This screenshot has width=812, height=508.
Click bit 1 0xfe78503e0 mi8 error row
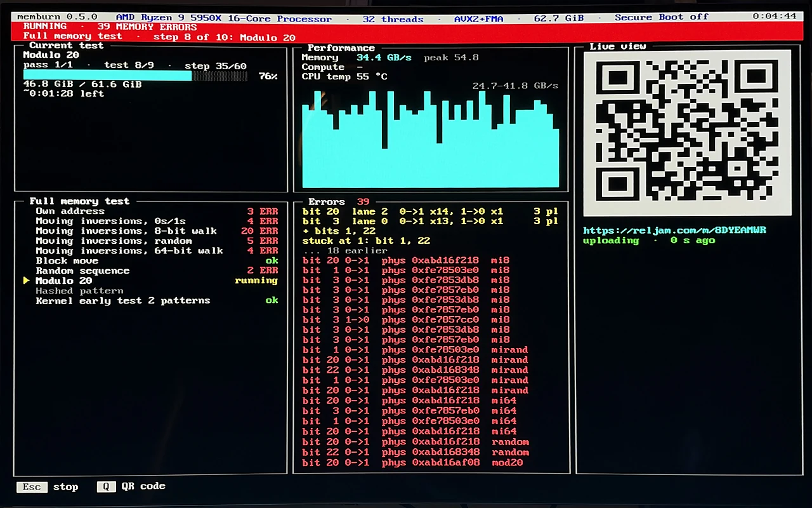point(406,270)
